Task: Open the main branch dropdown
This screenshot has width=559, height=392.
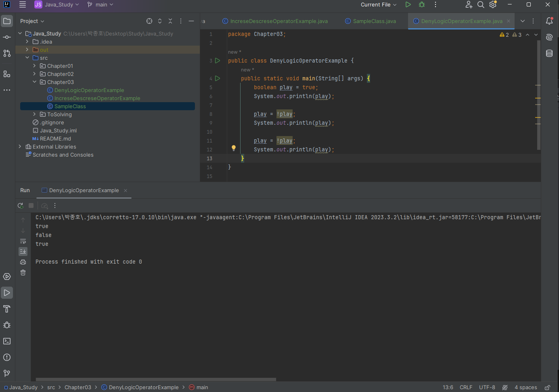Action: pos(100,4)
